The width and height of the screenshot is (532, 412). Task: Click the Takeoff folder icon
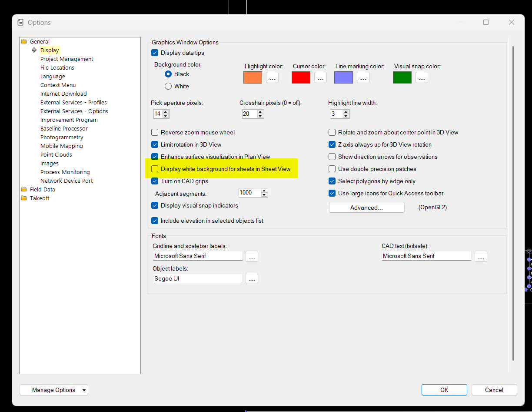point(24,198)
